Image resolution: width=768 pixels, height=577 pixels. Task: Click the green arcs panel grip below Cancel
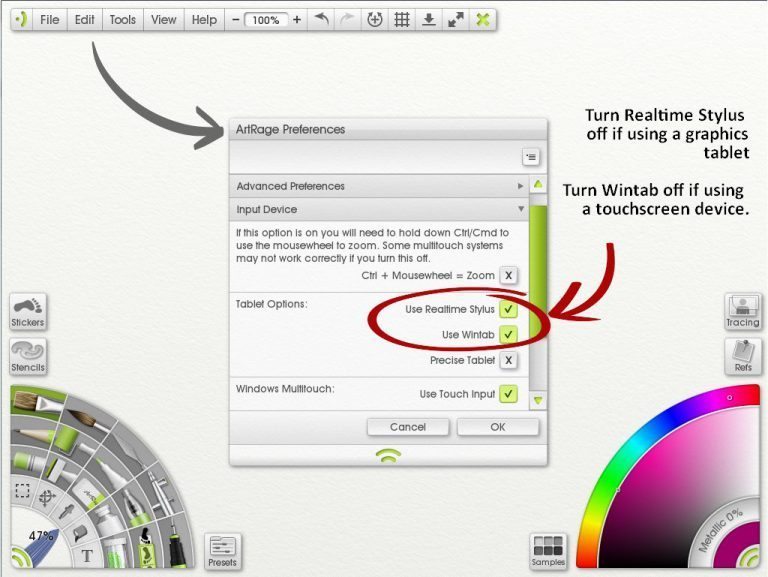point(388,456)
